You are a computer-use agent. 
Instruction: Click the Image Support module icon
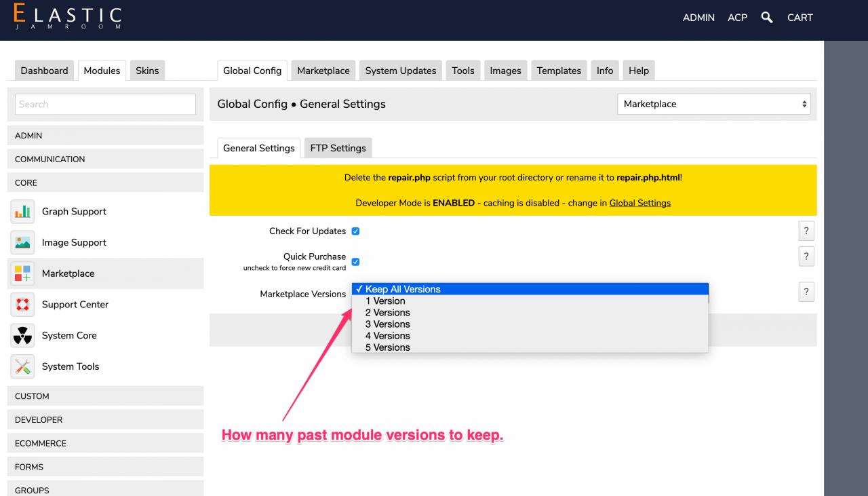[22, 243]
